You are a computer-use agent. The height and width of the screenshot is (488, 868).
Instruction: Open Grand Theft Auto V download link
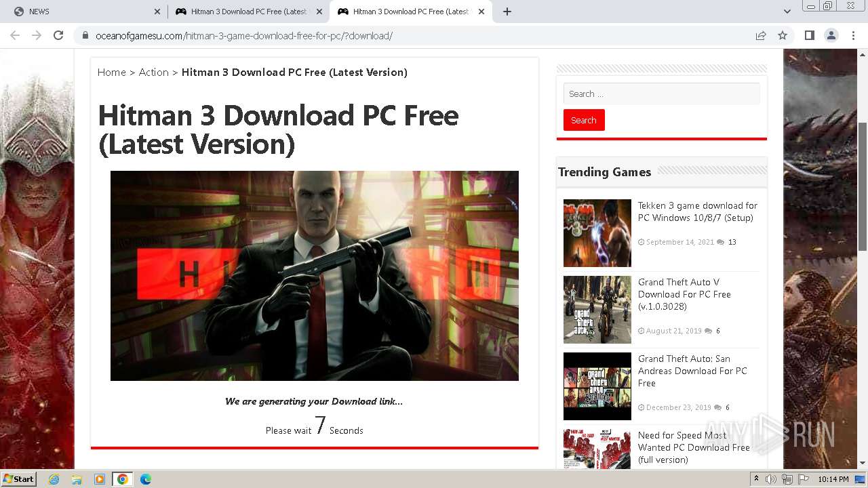click(684, 294)
